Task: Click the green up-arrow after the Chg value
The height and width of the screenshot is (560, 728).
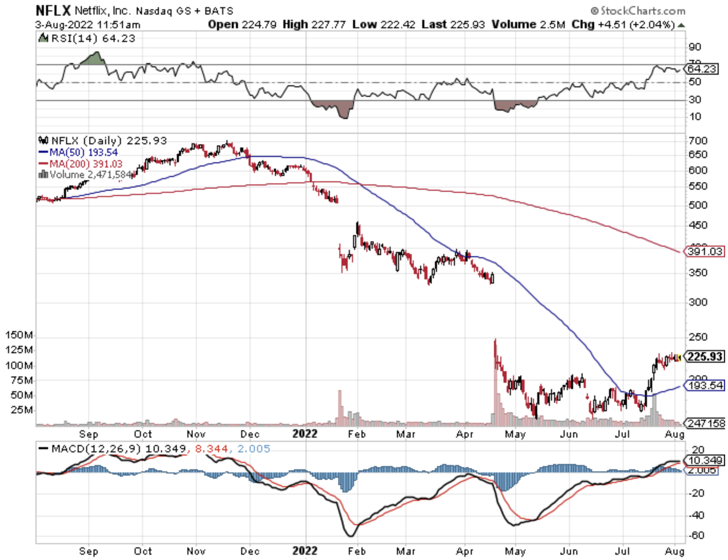Action: pos(681,25)
